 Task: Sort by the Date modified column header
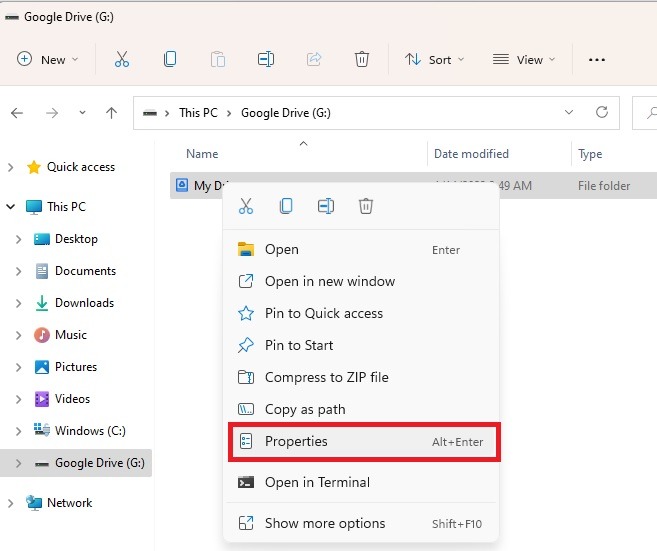471,154
